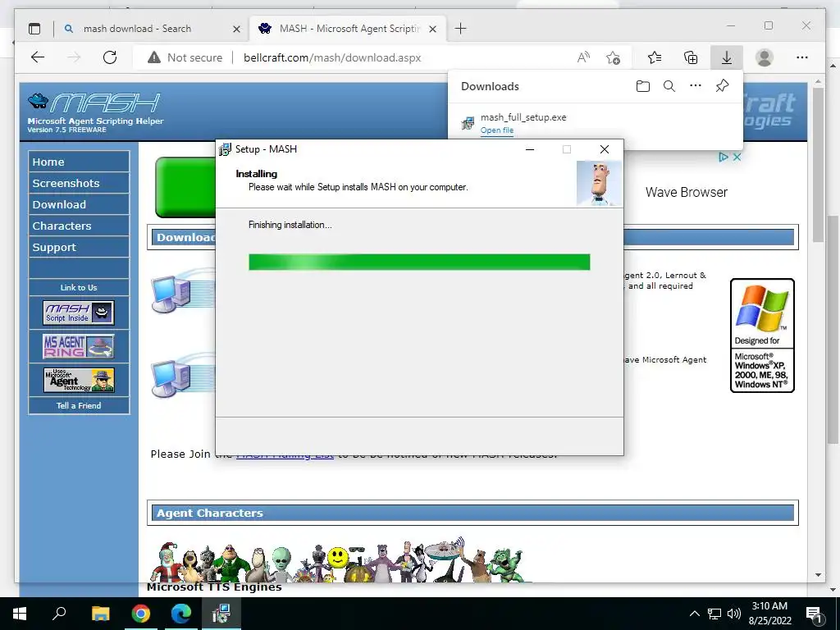The image size is (840, 630).
Task: Reload the bellcraft page
Action: click(x=110, y=57)
